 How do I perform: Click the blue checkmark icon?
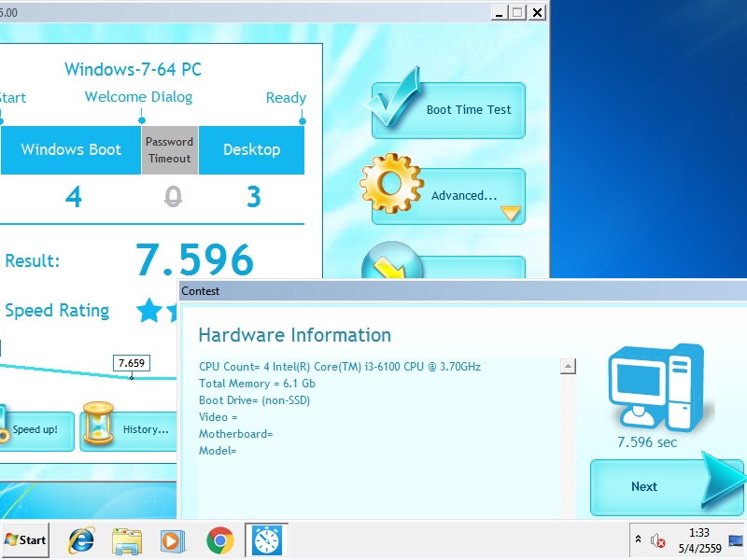point(393,97)
